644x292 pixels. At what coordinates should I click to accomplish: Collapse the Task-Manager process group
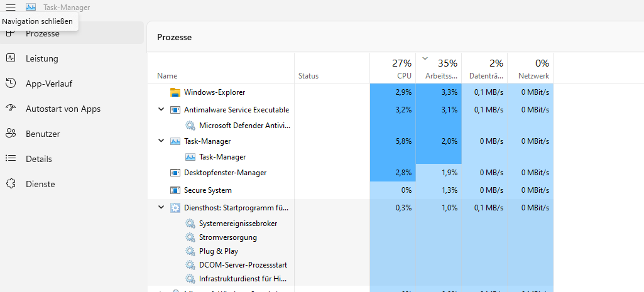161,141
